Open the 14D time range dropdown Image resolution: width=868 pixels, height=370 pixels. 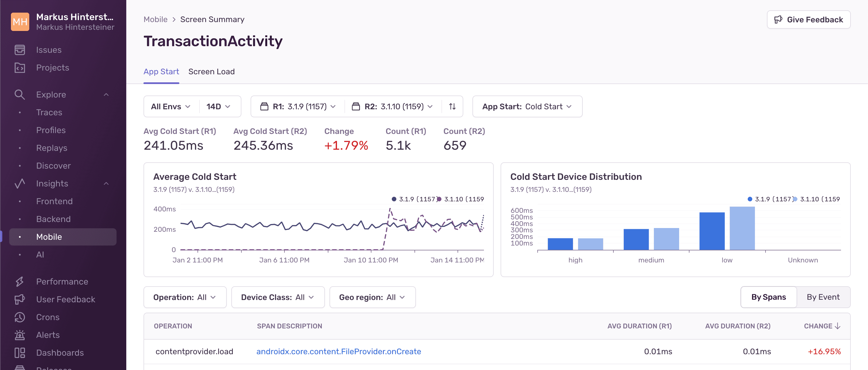218,106
